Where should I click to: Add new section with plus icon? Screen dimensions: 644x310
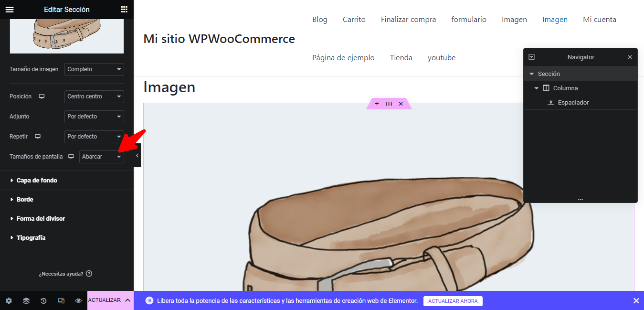tap(377, 104)
